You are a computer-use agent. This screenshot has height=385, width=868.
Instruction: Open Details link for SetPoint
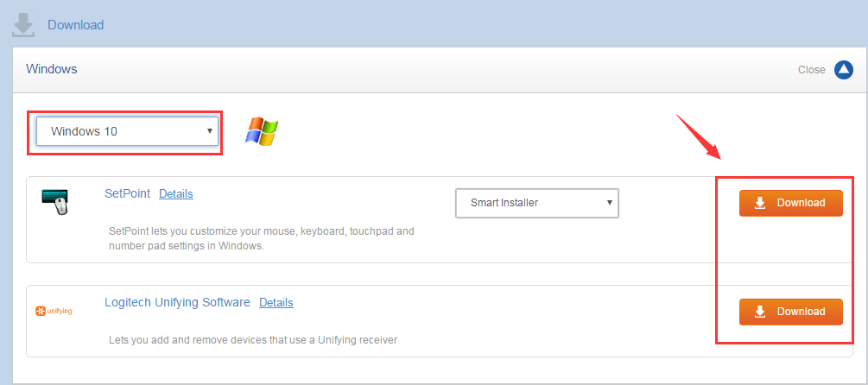click(x=176, y=194)
